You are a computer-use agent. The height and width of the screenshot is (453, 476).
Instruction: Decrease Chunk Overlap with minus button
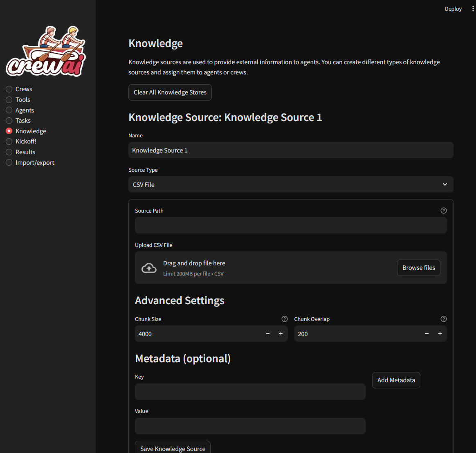point(427,334)
